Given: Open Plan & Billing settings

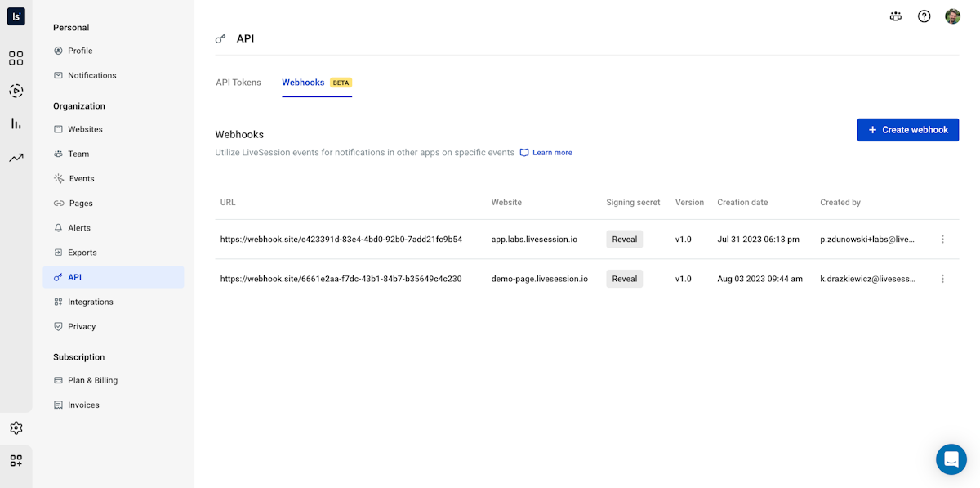Looking at the screenshot, I should point(92,380).
